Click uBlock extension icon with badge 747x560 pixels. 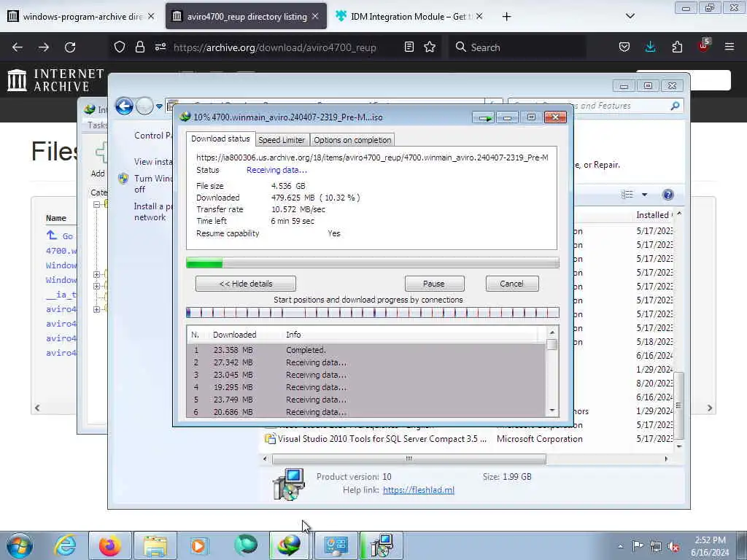[703, 46]
